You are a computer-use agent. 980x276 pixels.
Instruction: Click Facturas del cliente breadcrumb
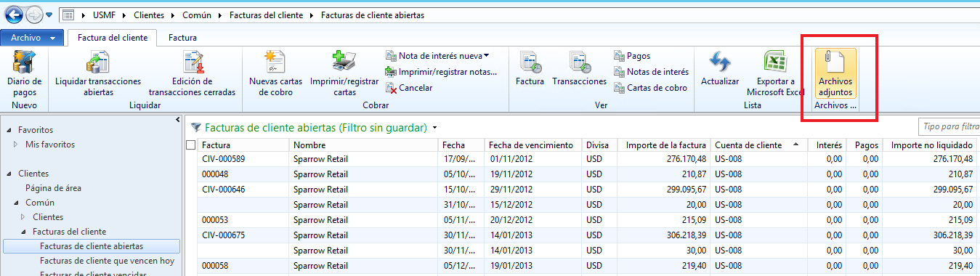point(266,15)
